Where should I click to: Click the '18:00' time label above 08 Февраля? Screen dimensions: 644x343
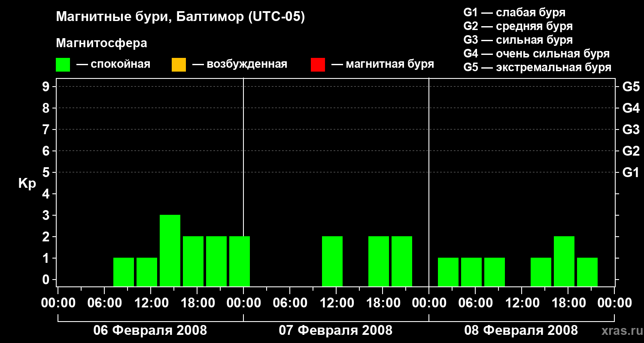point(568,303)
